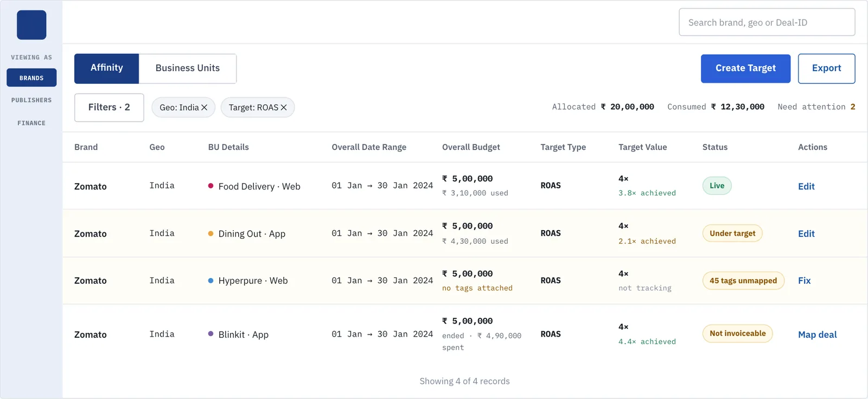The width and height of the screenshot is (868, 399).
Task: Click the Geo column header
Action: [157, 147]
